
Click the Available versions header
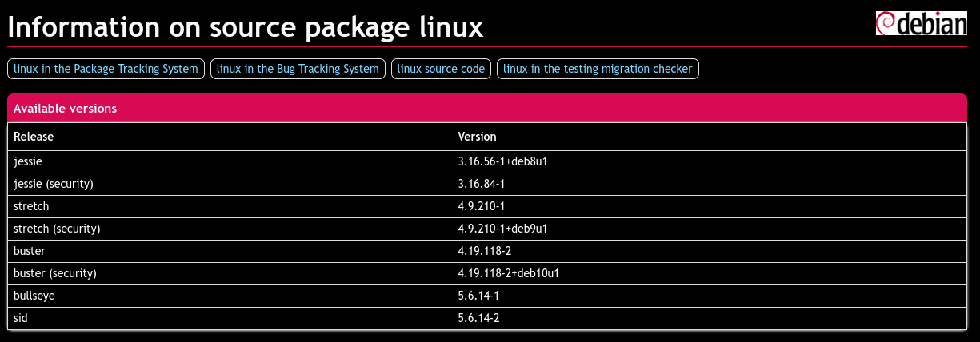coord(487,109)
